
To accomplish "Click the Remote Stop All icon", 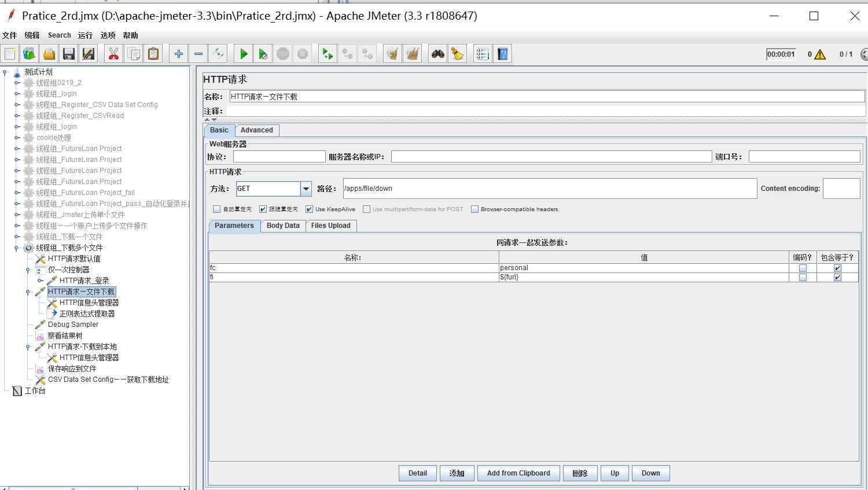I will pos(348,54).
